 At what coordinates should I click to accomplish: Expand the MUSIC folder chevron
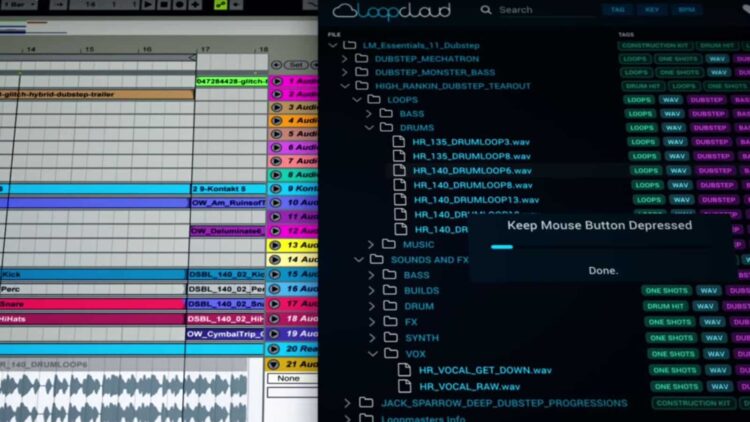(x=371, y=244)
